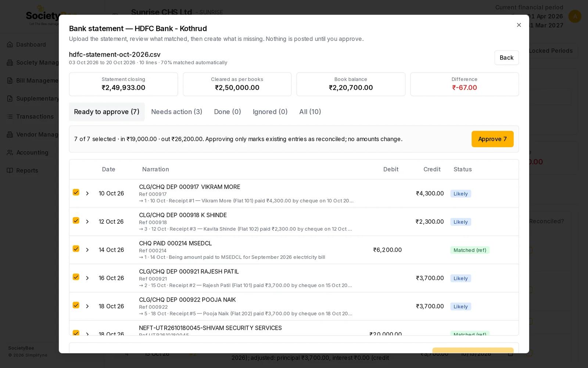Click the Dashboard icon in sidebar

10,45
